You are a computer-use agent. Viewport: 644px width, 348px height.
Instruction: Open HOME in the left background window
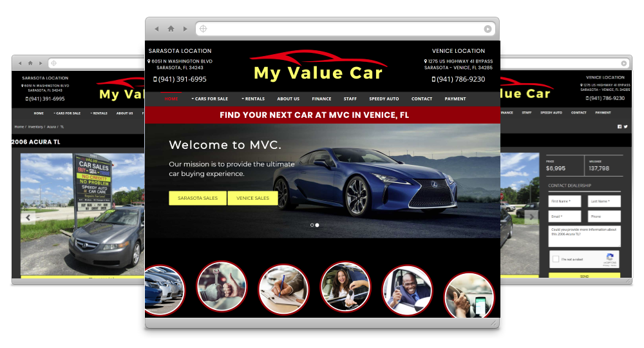(39, 113)
